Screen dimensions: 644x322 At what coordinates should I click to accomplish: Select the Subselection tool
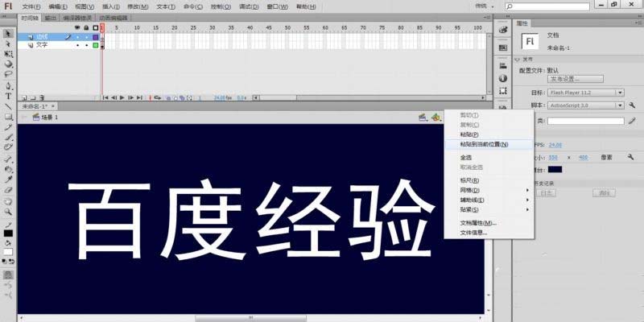(8, 43)
